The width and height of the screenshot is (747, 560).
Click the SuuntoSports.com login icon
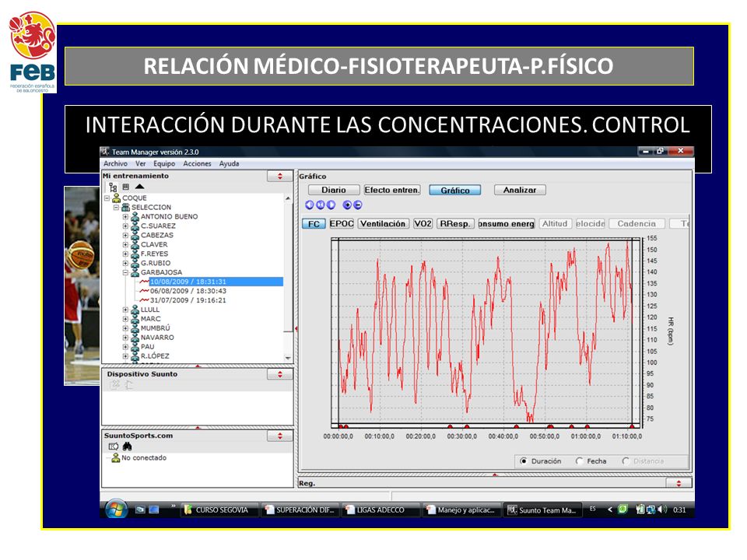[114, 446]
